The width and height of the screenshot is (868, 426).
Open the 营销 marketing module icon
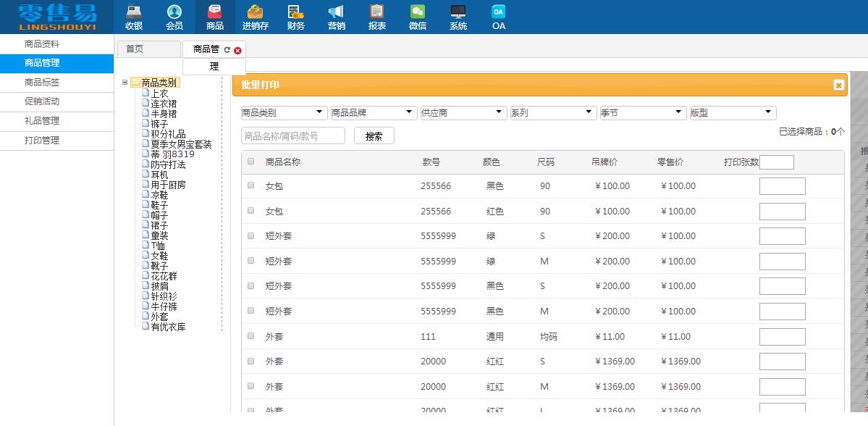click(x=336, y=16)
